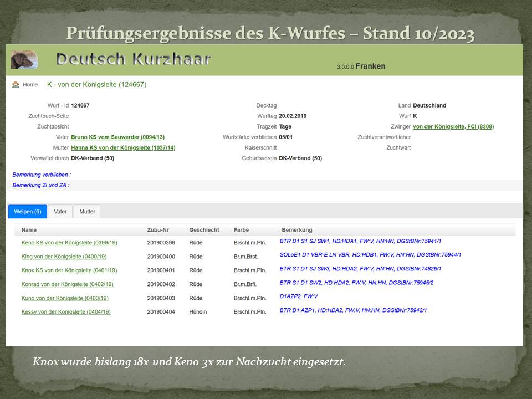Viewport: 532px width, 399px height.
Task: Click the Home breadcrumb text
Action: 30,85
